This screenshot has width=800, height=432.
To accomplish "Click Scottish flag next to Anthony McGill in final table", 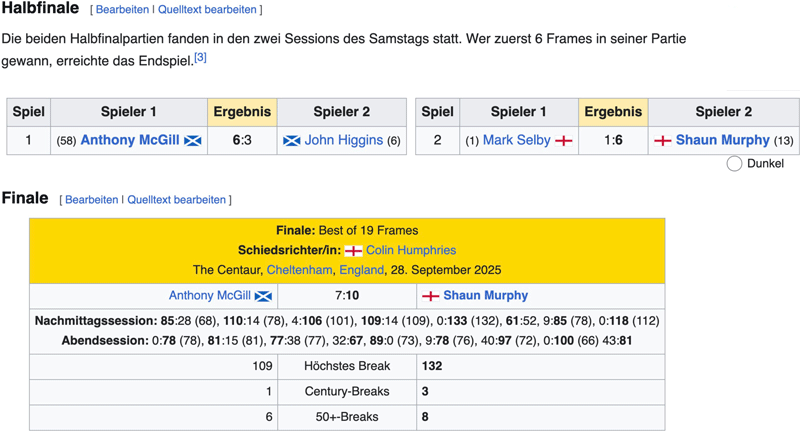I will 264,296.
